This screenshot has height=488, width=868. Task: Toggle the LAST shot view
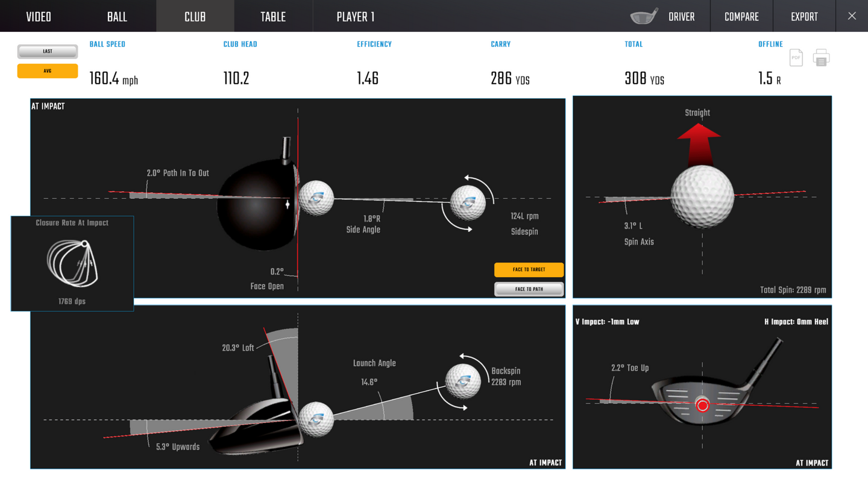coord(48,51)
